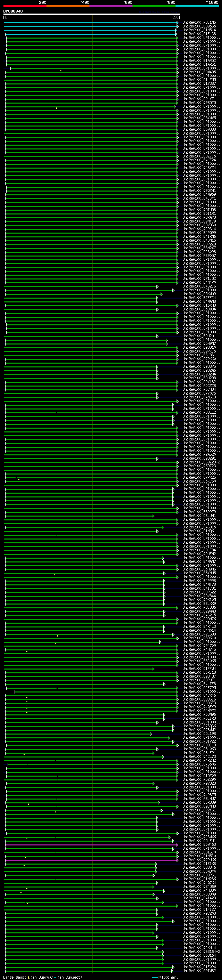Image resolution: width=222 pixels, height=980 pixels.
Task: Click the UniRef100_C0JYZ1 label
Action: coord(199,99)
